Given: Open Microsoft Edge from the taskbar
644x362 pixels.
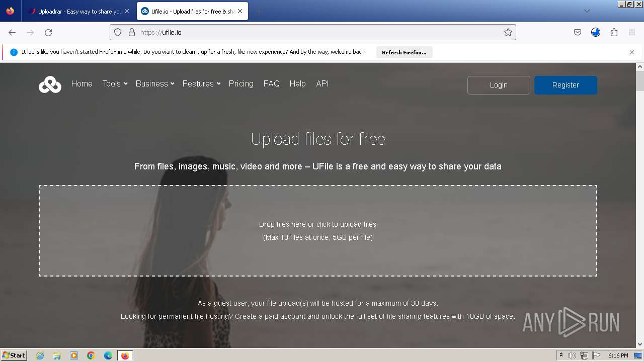Looking at the screenshot, I should click(x=108, y=355).
